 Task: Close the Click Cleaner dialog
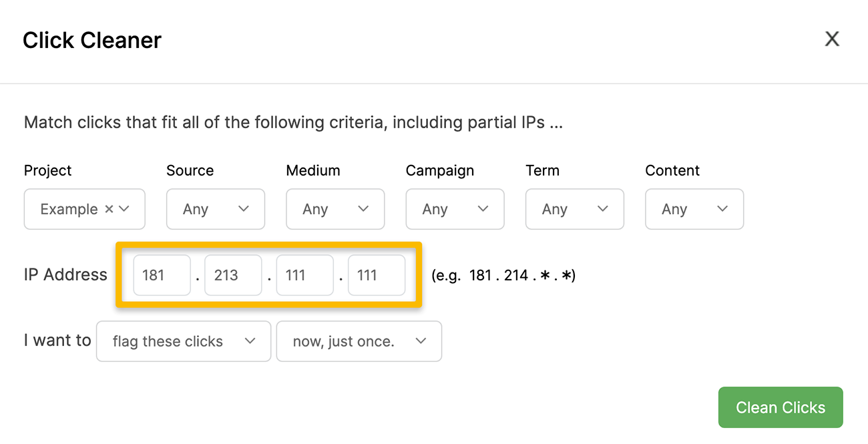click(832, 39)
